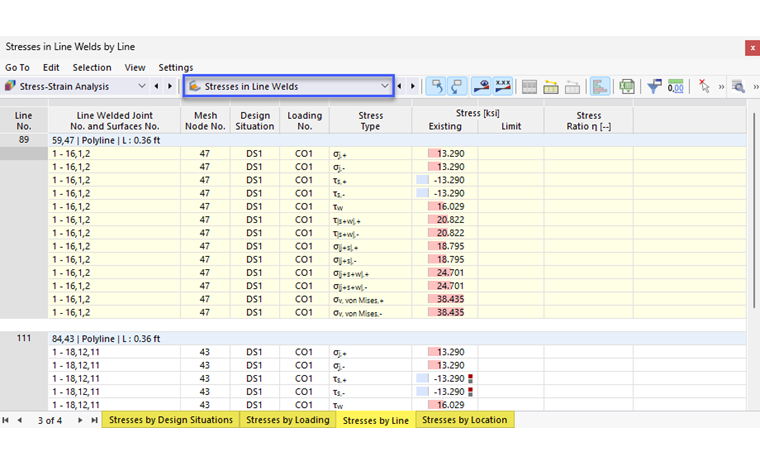Viewport: 760px width, 465px height.
Task: Open the Stresses in Line Welds dropdown
Action: pyautogui.click(x=288, y=86)
